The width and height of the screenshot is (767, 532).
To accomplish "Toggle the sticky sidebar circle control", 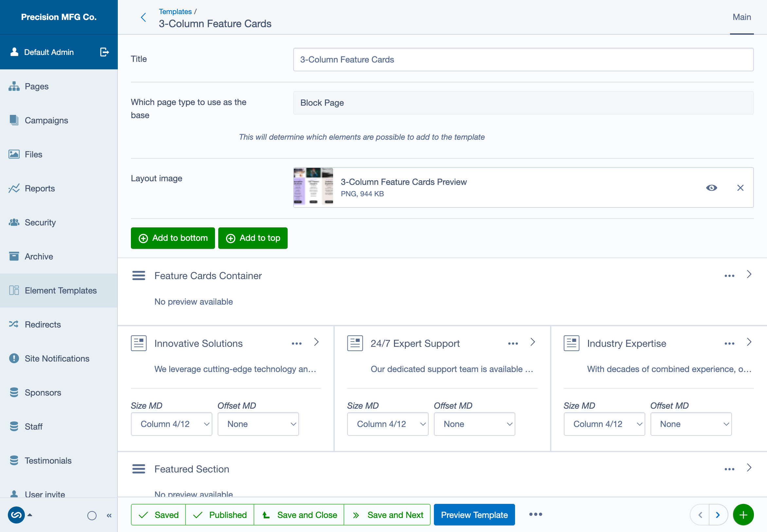I will click(92, 516).
